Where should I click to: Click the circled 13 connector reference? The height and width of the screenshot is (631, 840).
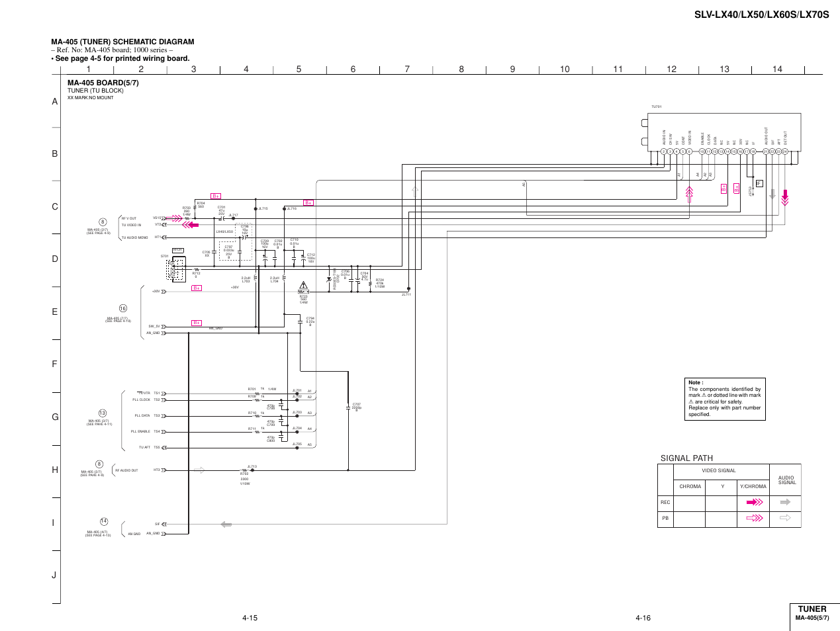pos(102,413)
